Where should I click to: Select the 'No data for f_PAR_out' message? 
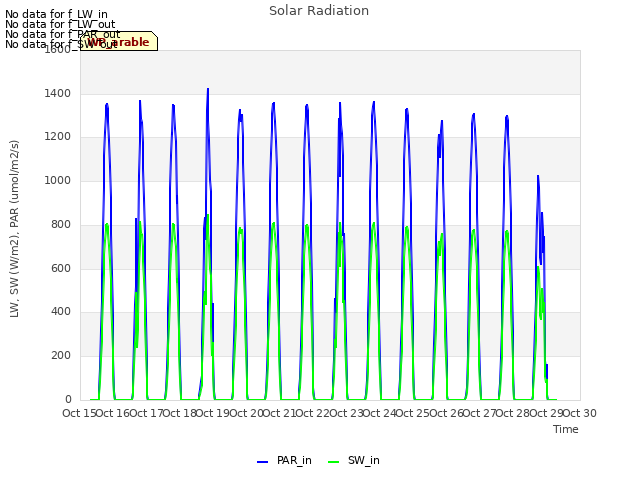pos(62,34)
